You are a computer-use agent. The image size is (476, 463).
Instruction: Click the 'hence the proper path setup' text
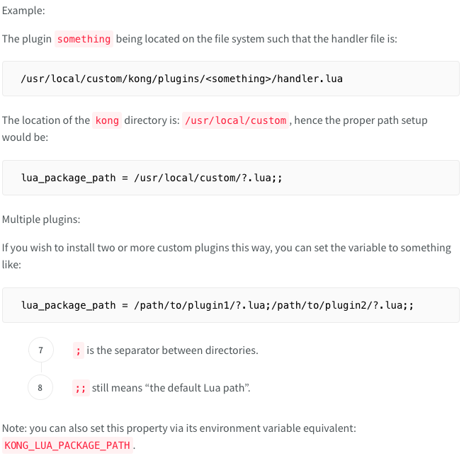click(361, 120)
